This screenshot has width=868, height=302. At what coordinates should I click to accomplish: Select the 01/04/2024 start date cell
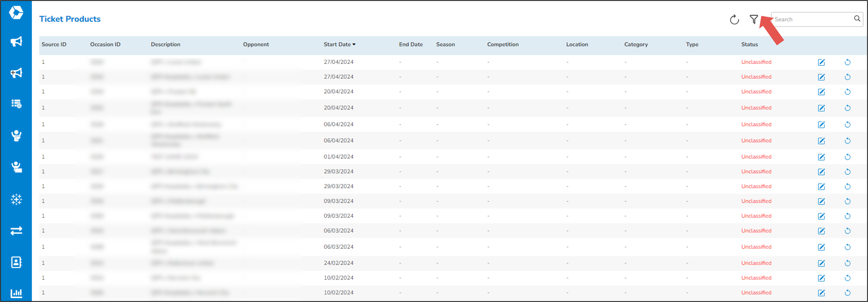click(x=338, y=157)
